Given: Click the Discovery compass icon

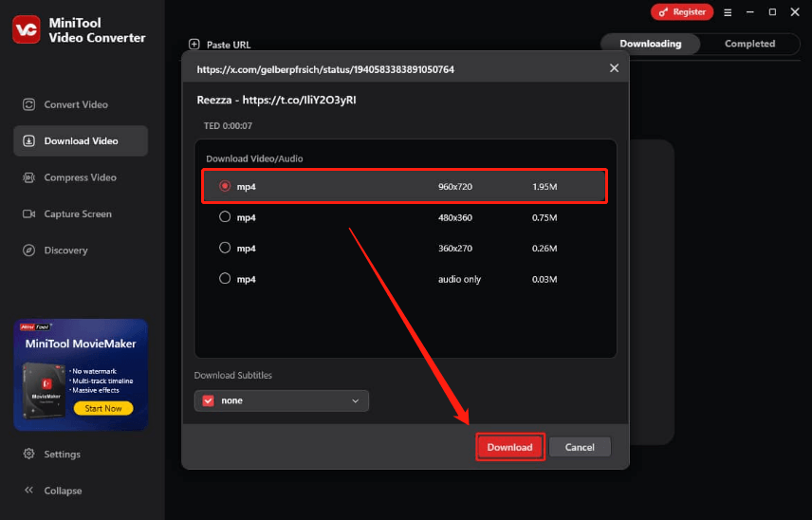Looking at the screenshot, I should [x=29, y=251].
